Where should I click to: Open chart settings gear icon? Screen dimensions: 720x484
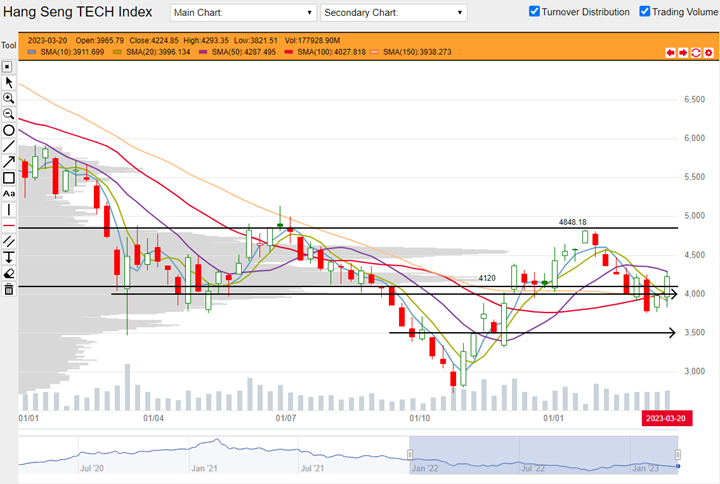pyautogui.click(x=708, y=52)
